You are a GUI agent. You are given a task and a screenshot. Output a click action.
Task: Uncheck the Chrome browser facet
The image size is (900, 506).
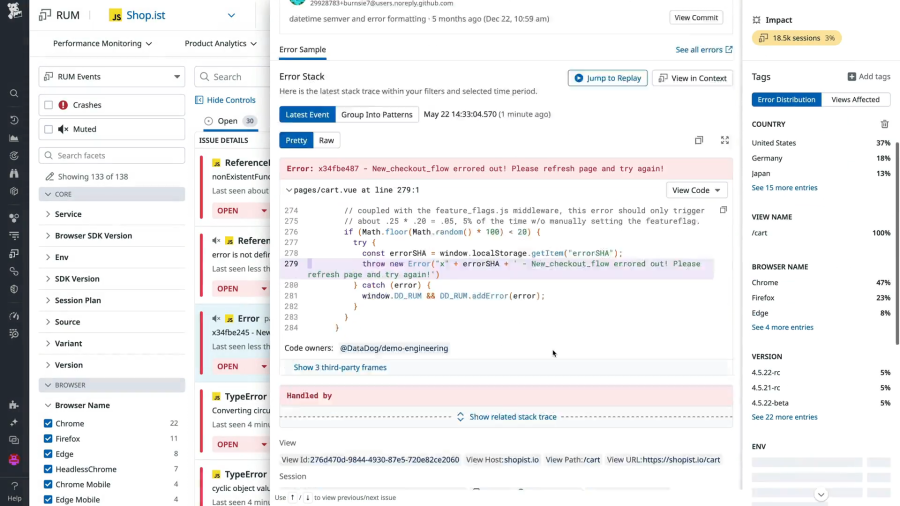pos(48,423)
